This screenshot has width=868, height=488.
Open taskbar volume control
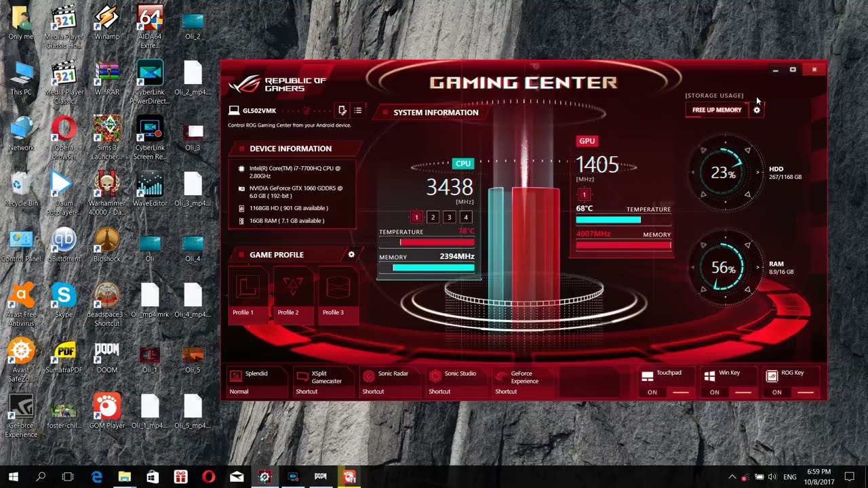tap(772, 477)
